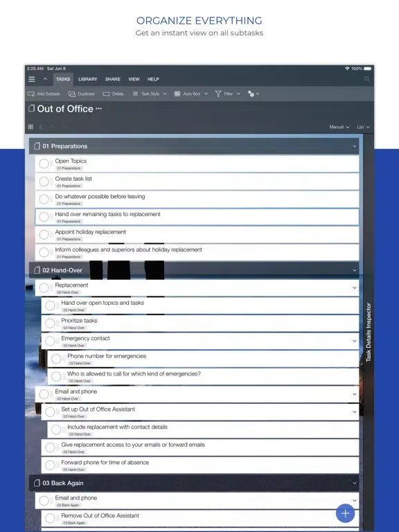Switch to the VIEW tab
The height and width of the screenshot is (532, 399).
tap(134, 79)
